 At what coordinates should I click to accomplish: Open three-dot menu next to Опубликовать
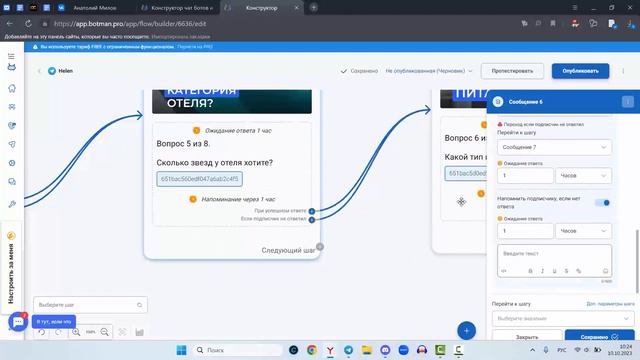[x=623, y=71]
